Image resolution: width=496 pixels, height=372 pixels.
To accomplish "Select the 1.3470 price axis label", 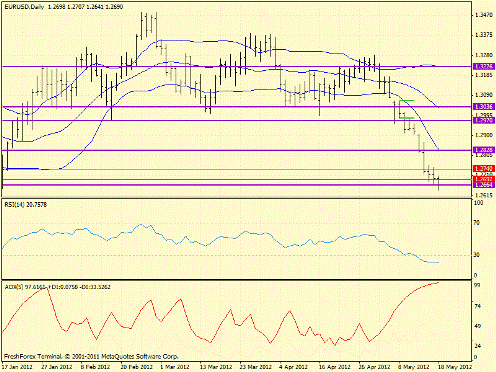I will click(484, 15).
